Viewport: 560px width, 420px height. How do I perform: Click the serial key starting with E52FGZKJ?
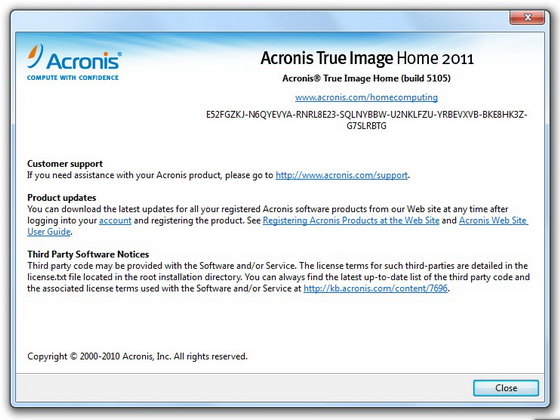366,120
